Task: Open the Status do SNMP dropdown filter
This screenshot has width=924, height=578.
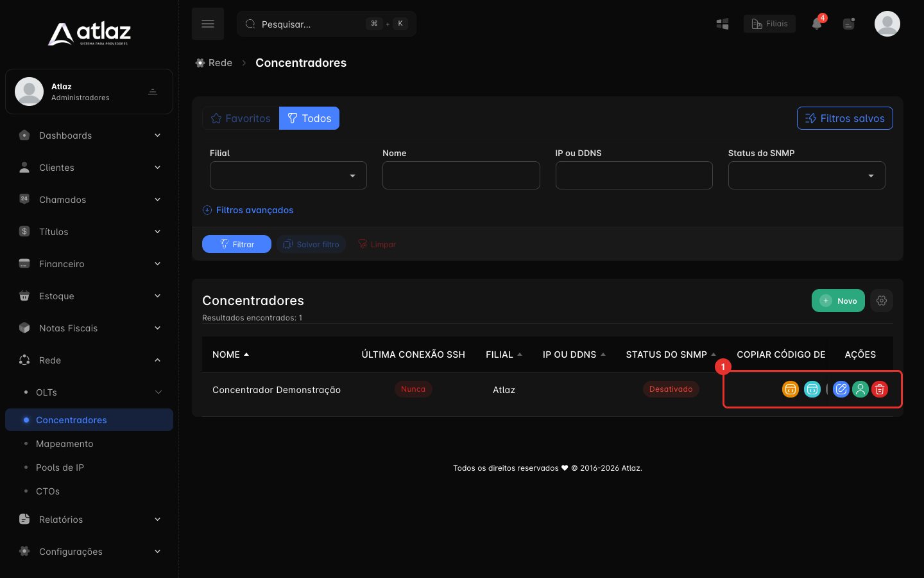Action: [807, 175]
